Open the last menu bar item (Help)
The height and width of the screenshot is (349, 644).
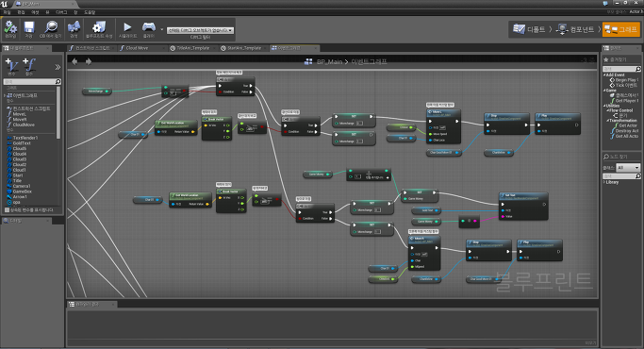[90, 12]
